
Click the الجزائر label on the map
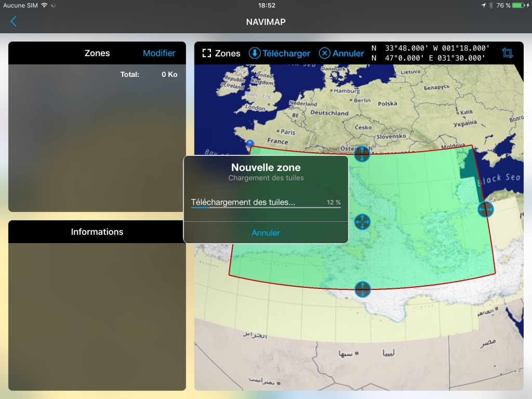[255, 335]
